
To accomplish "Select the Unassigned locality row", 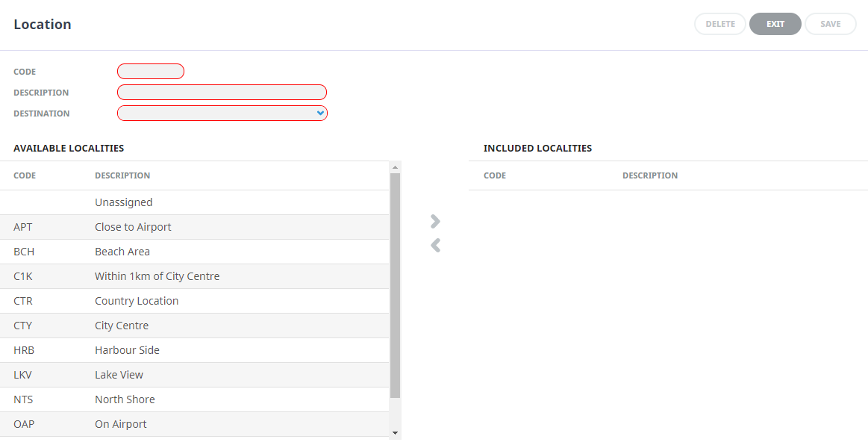I will coord(194,202).
